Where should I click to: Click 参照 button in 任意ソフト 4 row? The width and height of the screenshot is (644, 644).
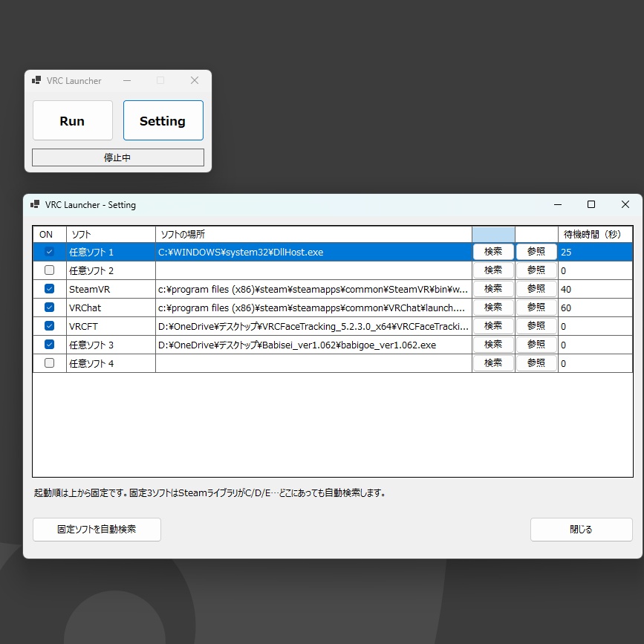tap(536, 363)
